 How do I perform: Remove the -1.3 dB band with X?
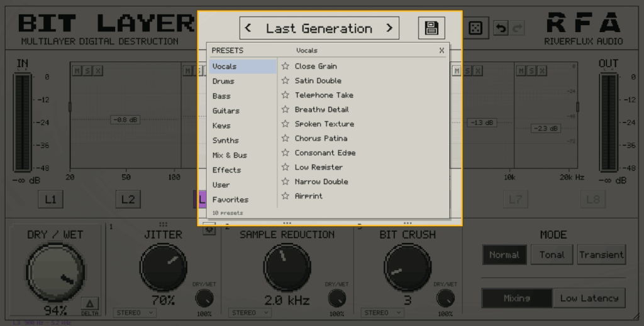pos(478,71)
